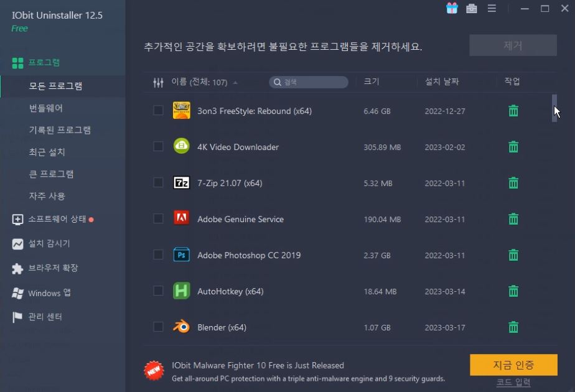Screen dimensions: 575x392
Task: Click the AutoHotkey row trash icon
Action: (513, 291)
